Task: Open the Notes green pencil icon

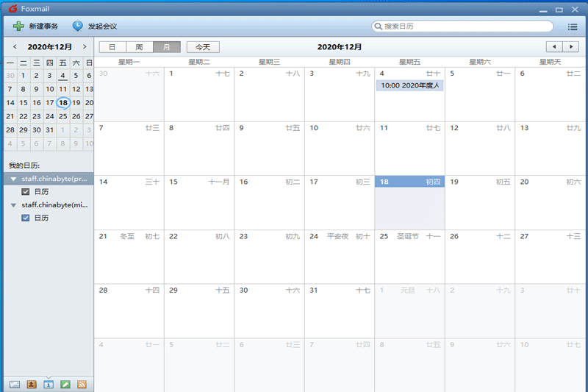Action: (x=65, y=384)
